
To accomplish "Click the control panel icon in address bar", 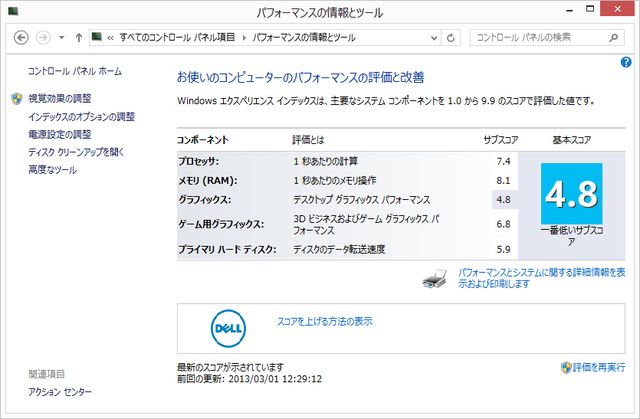I will point(97,37).
